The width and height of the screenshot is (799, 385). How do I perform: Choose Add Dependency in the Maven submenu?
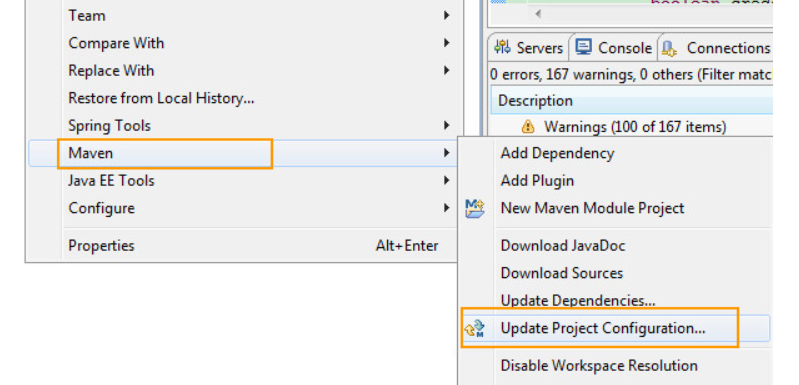(616, 153)
